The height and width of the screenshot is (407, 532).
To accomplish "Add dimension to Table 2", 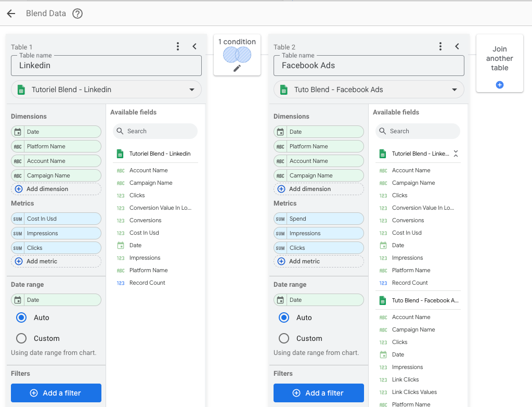I will point(319,189).
